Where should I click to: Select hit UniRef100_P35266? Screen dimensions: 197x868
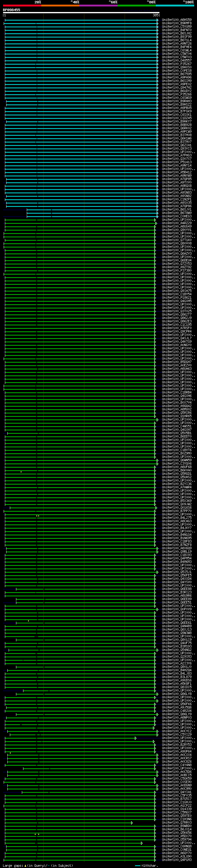point(177,94)
